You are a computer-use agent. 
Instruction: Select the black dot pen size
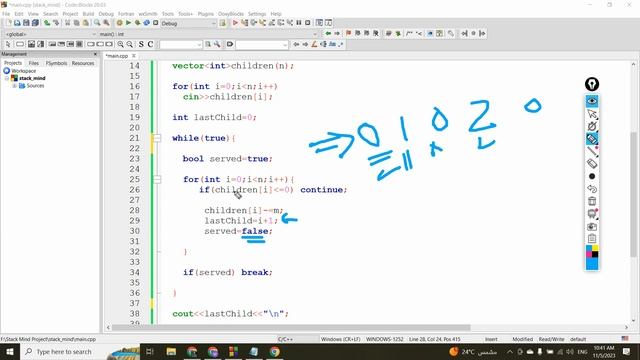click(592, 176)
